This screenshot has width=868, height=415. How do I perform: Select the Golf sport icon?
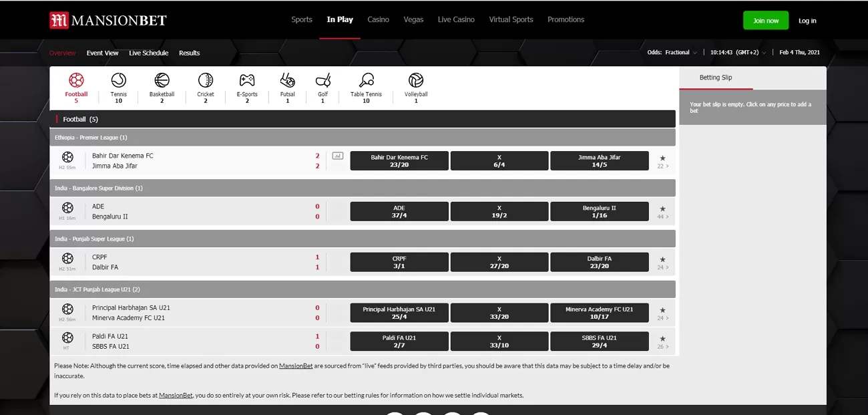(322, 81)
